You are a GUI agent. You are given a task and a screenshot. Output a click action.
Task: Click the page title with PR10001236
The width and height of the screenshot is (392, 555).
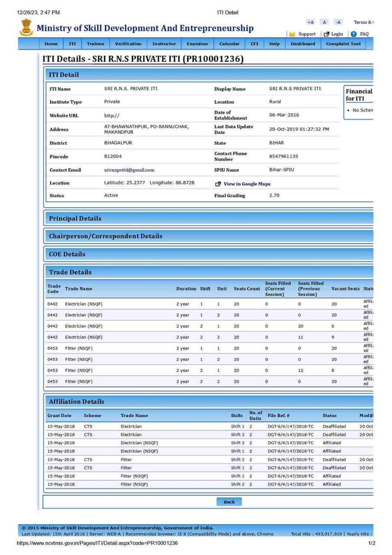[142, 59]
